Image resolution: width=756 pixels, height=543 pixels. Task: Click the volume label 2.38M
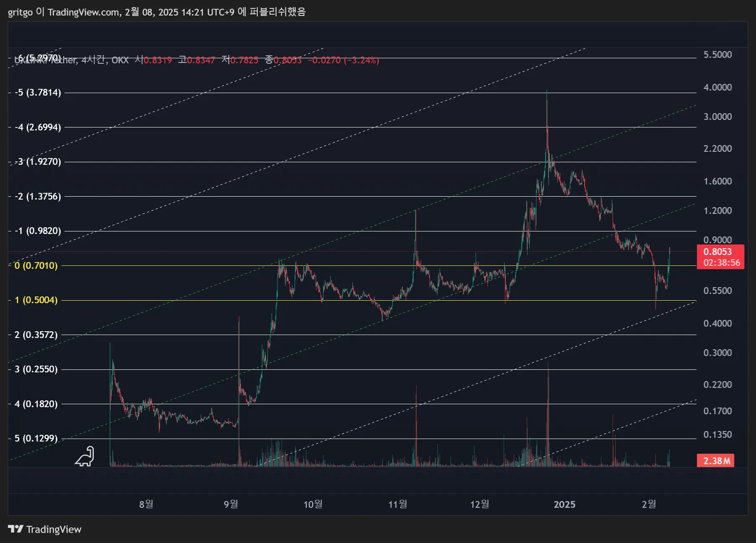point(717,461)
